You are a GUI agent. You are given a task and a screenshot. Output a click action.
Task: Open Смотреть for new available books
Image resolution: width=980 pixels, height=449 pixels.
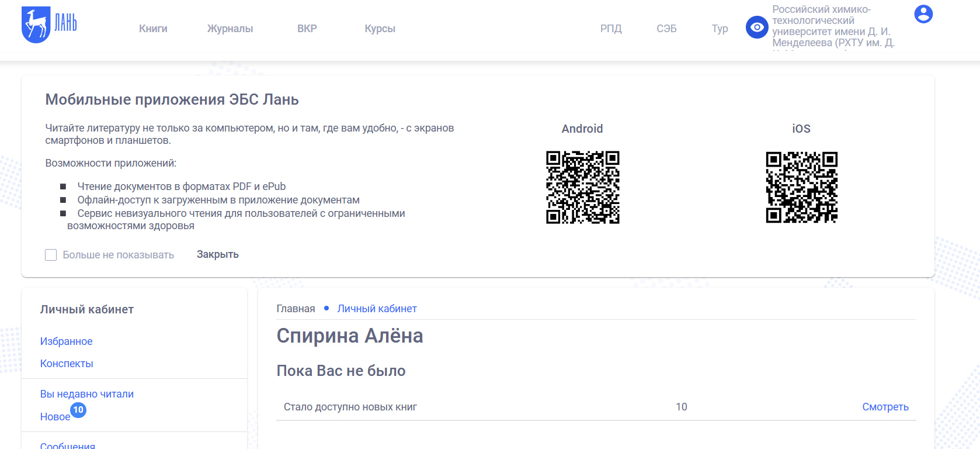[x=885, y=406]
